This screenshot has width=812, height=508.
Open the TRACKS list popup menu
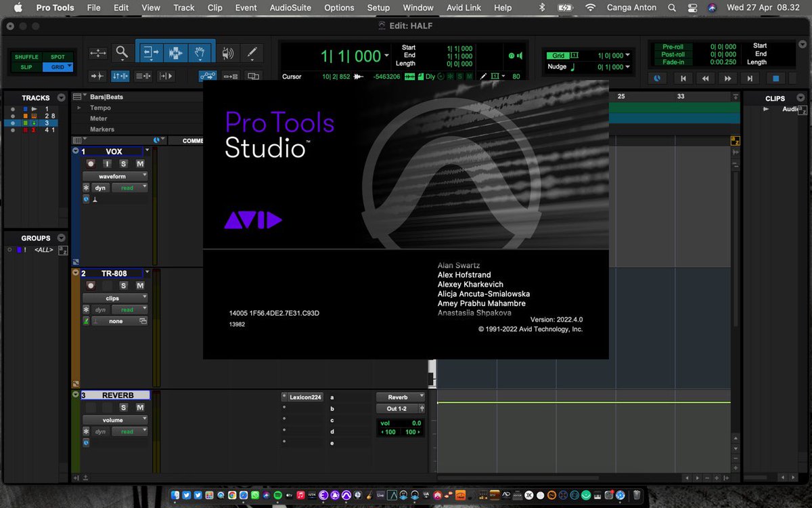pyautogui.click(x=62, y=98)
